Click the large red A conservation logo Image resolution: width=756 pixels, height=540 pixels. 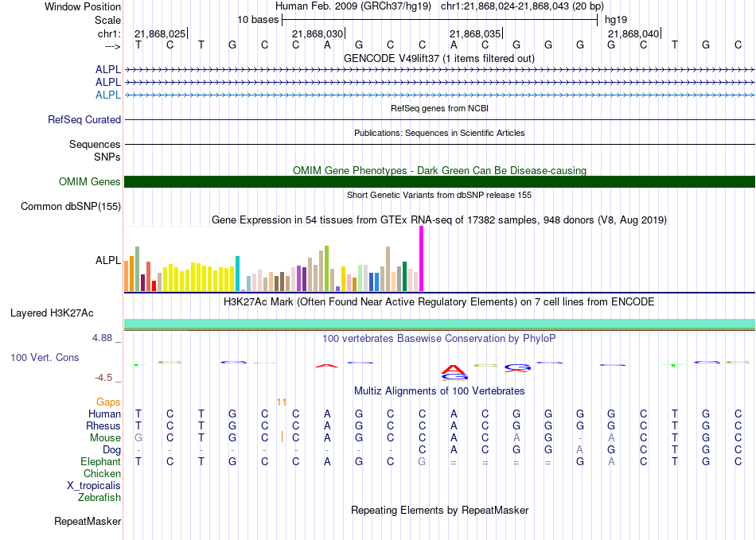454,369
